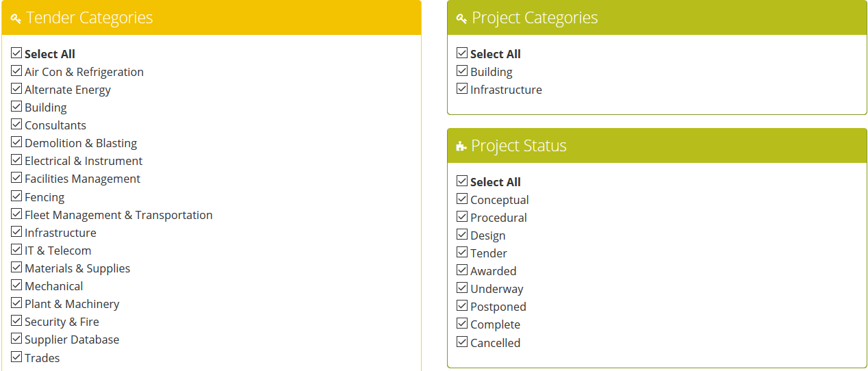Image resolution: width=868 pixels, height=371 pixels.
Task: Toggle Demolition & Blasting checkbox
Action: point(16,142)
